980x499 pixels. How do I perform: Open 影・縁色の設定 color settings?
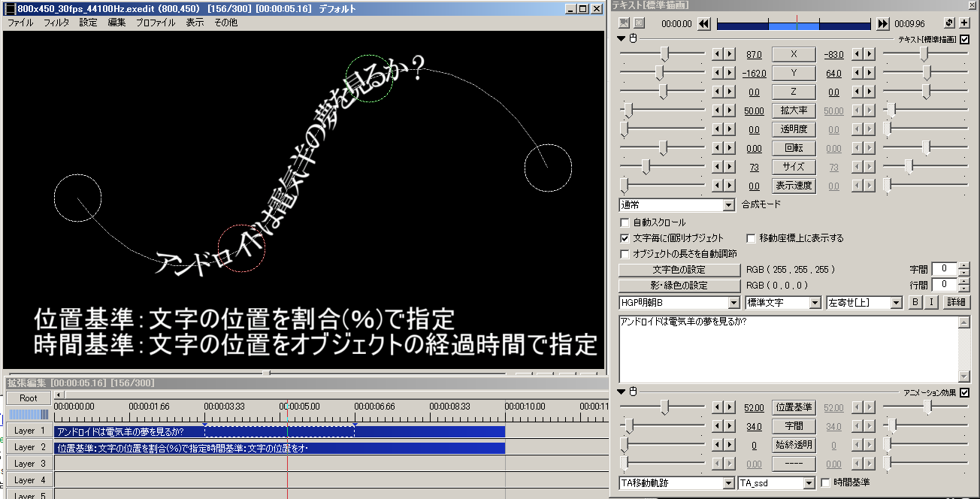tap(679, 286)
